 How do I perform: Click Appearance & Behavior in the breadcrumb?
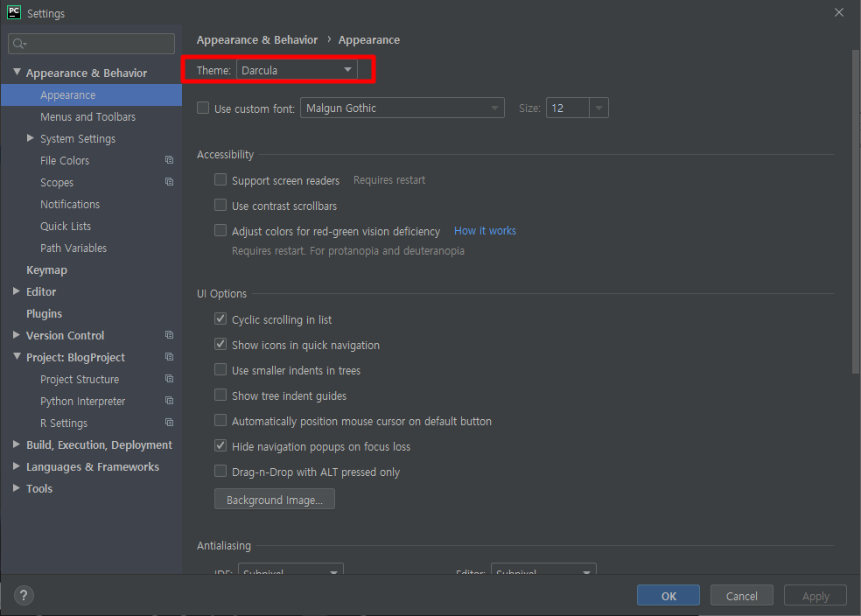pos(257,39)
